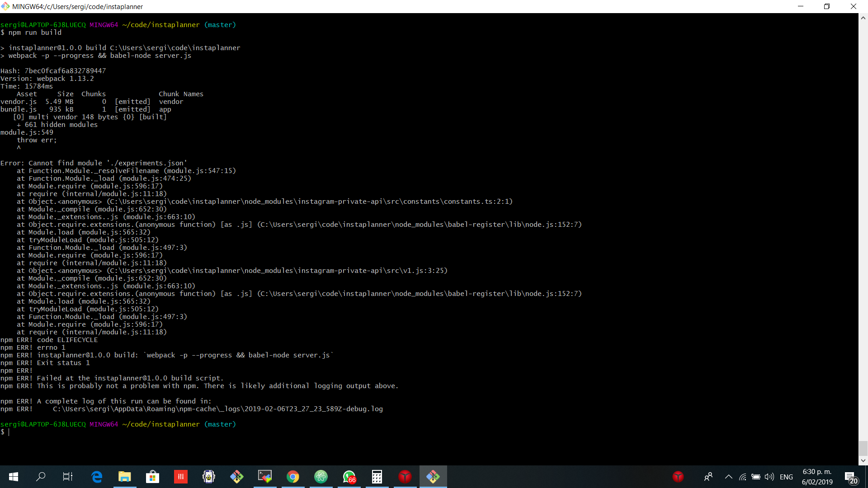Open taskbar search magnifier

click(41, 477)
